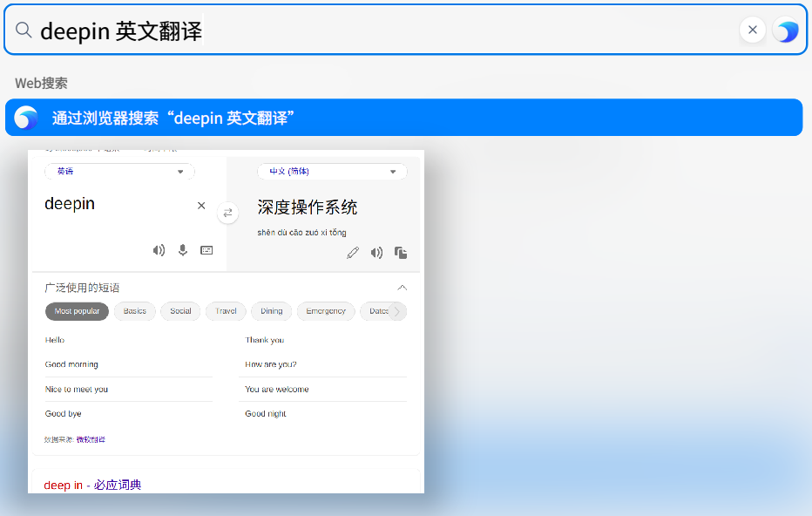Click the Nice to meet you phrase
The height and width of the screenshot is (516, 812).
(x=77, y=390)
